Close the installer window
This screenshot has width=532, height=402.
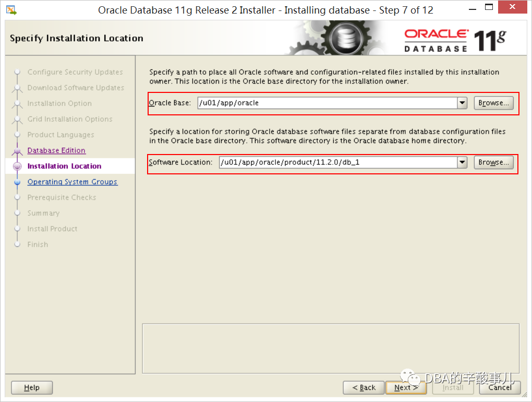coord(512,7)
